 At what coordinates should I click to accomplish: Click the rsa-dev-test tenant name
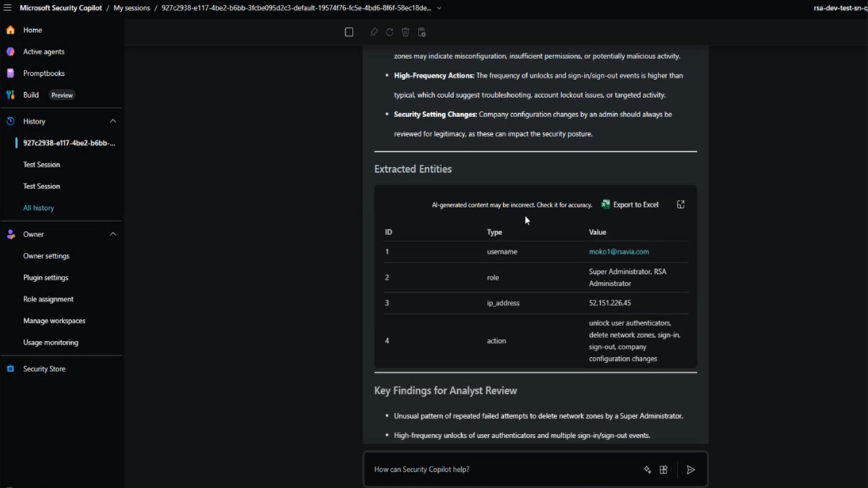(840, 8)
